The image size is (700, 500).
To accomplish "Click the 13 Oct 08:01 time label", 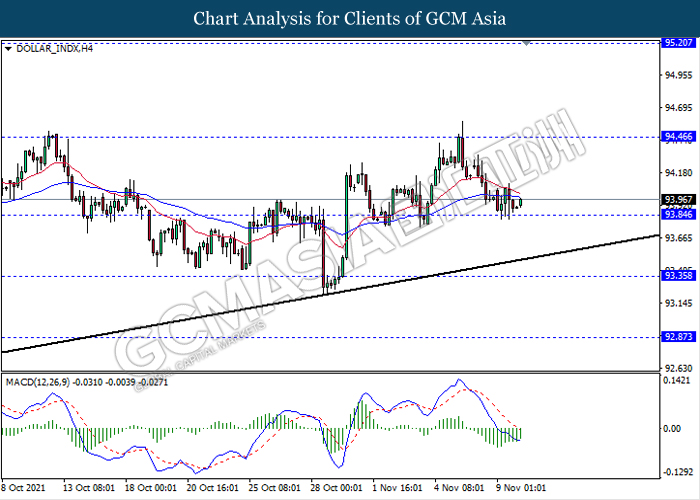I will (x=89, y=488).
